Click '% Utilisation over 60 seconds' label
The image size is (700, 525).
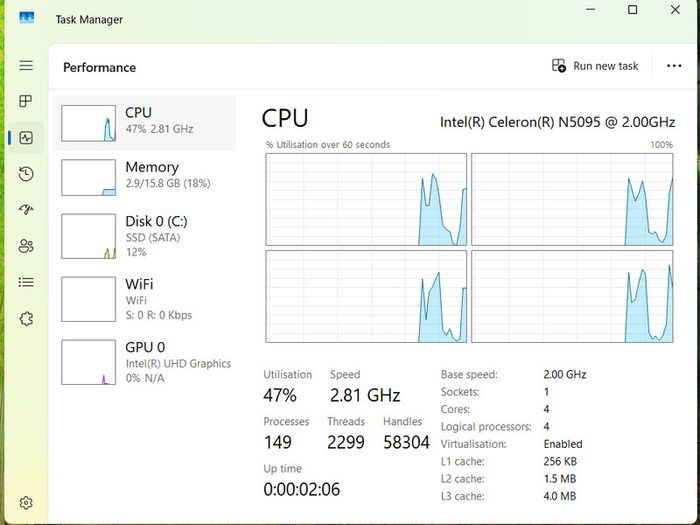(x=328, y=145)
